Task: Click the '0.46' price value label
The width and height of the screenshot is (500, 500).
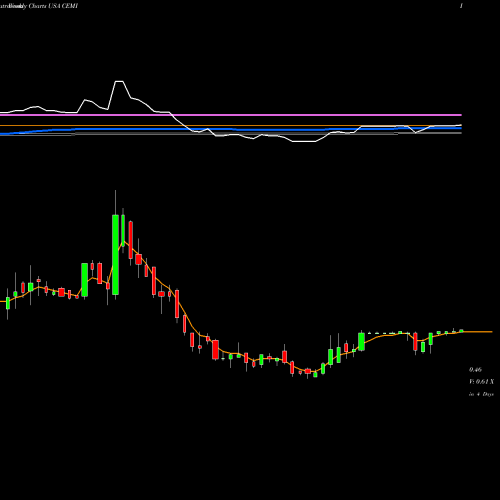Action: (x=475, y=369)
